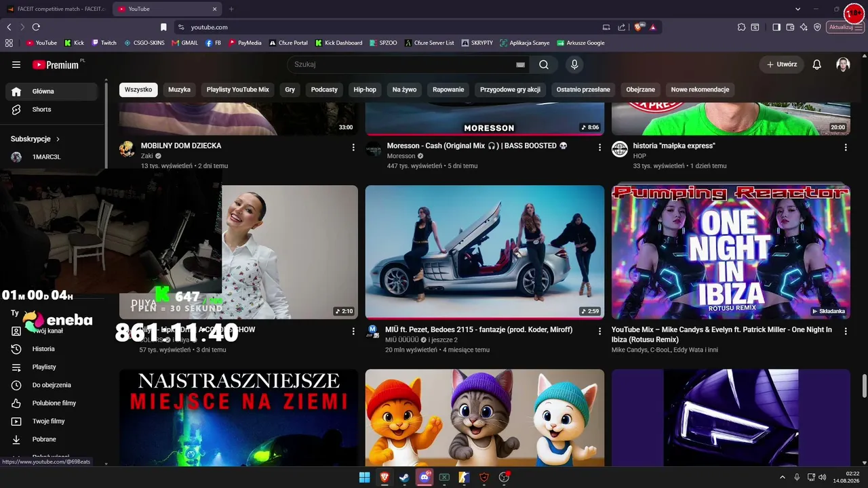
Task: Open options menu for MIÜ fantazje video
Action: point(599,331)
